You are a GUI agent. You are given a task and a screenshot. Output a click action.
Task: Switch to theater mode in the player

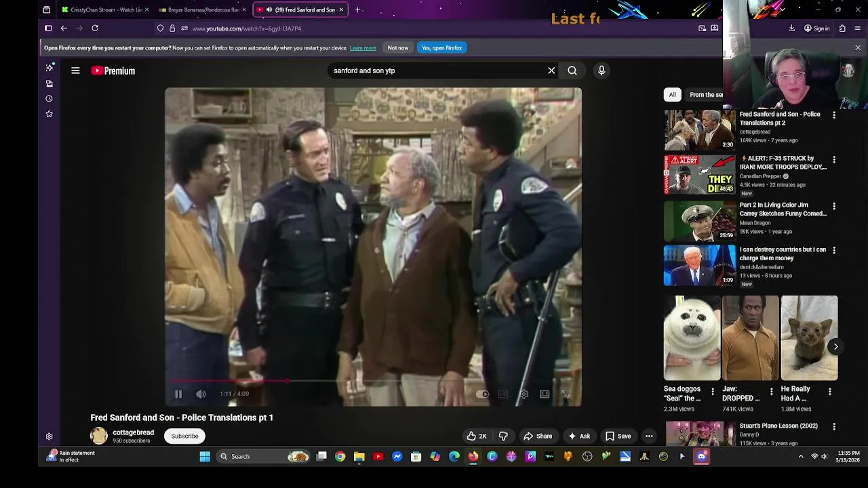545,394
